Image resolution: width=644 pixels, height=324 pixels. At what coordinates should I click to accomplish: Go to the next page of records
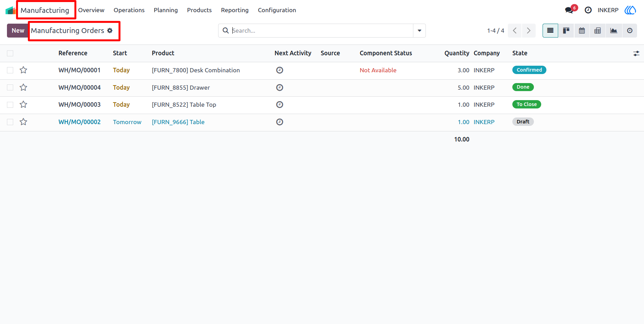point(528,31)
